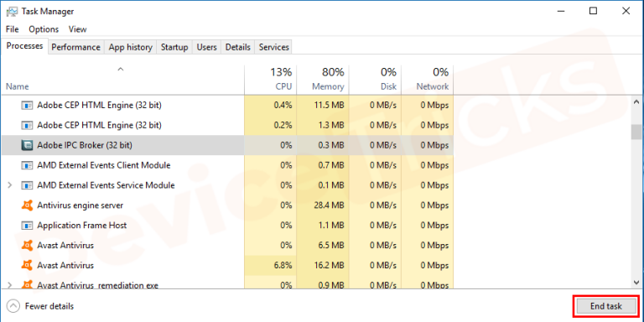Click icon of Adobe CEP HTML Engine 11.5 MB
This screenshot has height=322, width=644.
[x=27, y=105]
